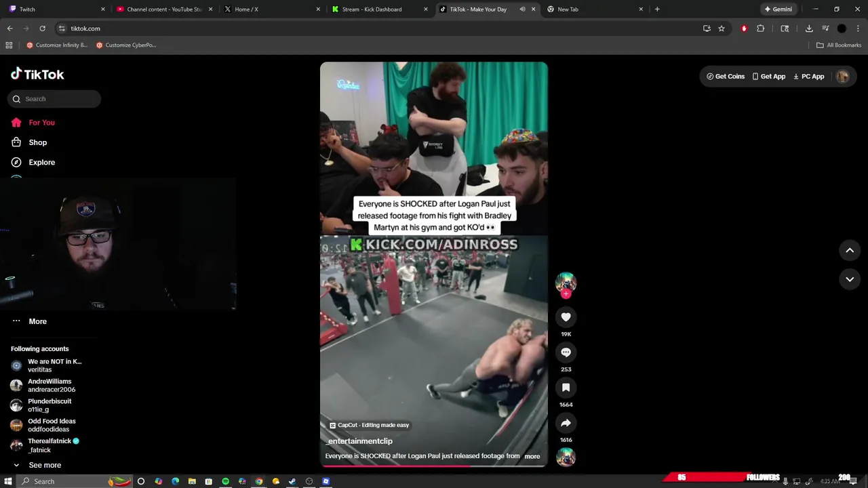The image size is (868, 488).
Task: Open Odd Food Ideas account
Action: (43, 425)
